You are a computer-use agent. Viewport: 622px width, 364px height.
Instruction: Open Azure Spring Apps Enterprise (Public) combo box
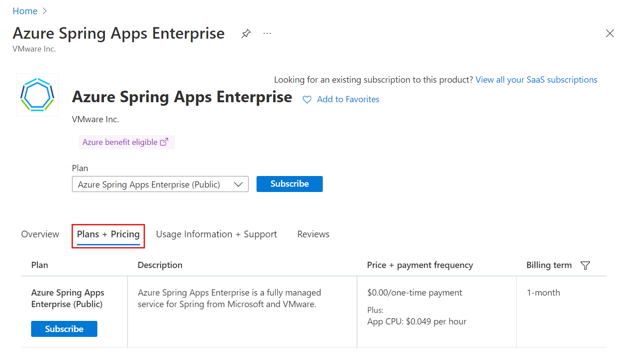coord(160,184)
